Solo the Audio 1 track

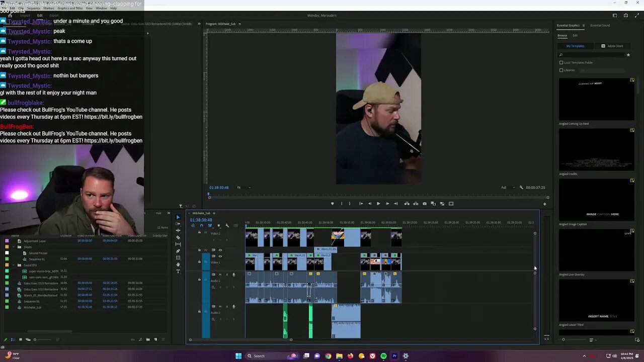tap(226, 275)
